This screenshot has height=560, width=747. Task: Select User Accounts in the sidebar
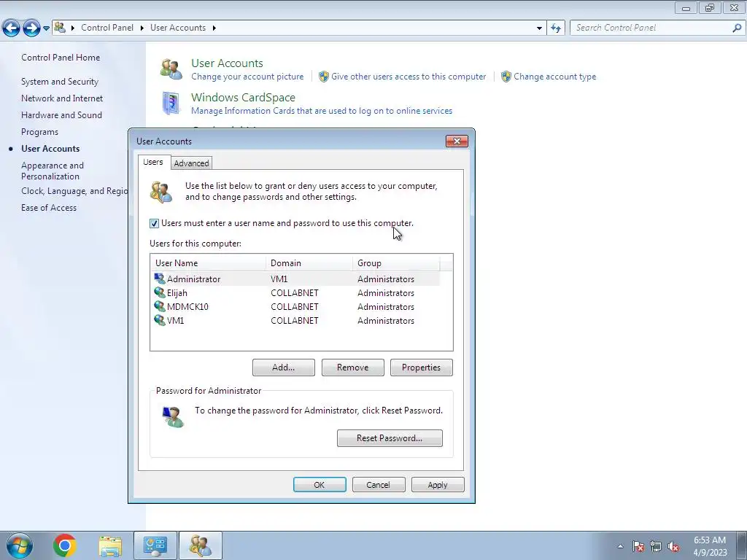coord(50,149)
